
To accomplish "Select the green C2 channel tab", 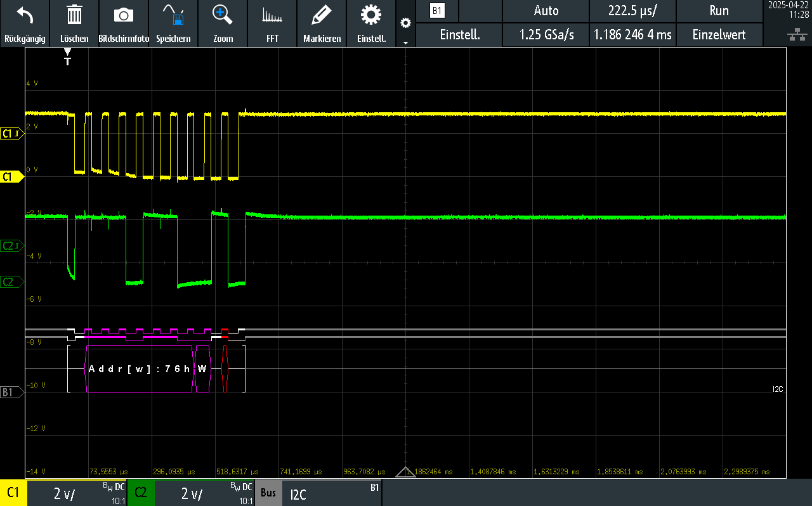I will click(141, 493).
